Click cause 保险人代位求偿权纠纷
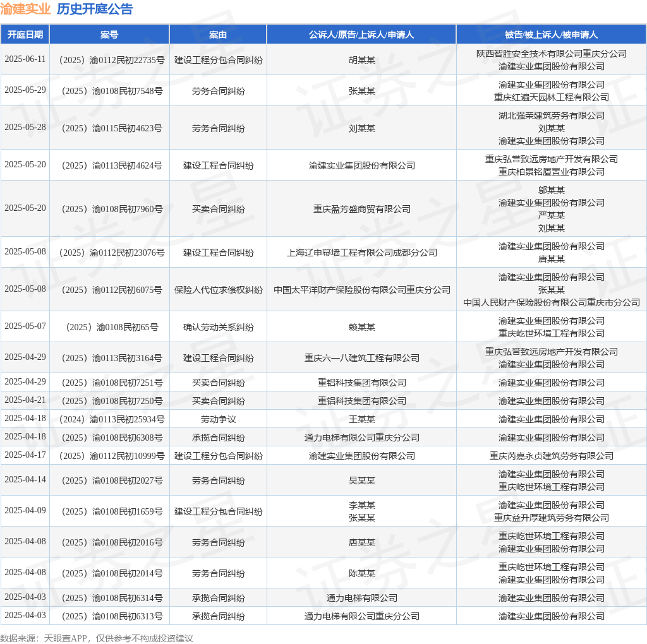 [x=218, y=290]
